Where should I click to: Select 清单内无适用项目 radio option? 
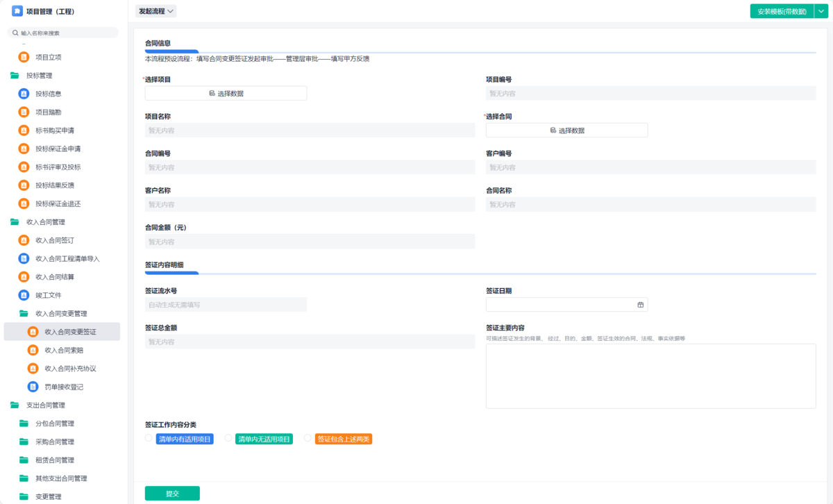coord(228,438)
